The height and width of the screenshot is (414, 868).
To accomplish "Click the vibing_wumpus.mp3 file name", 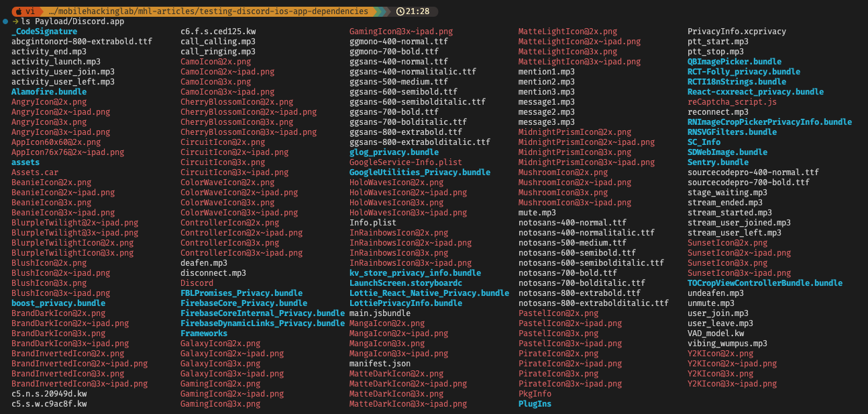I will click(728, 344).
